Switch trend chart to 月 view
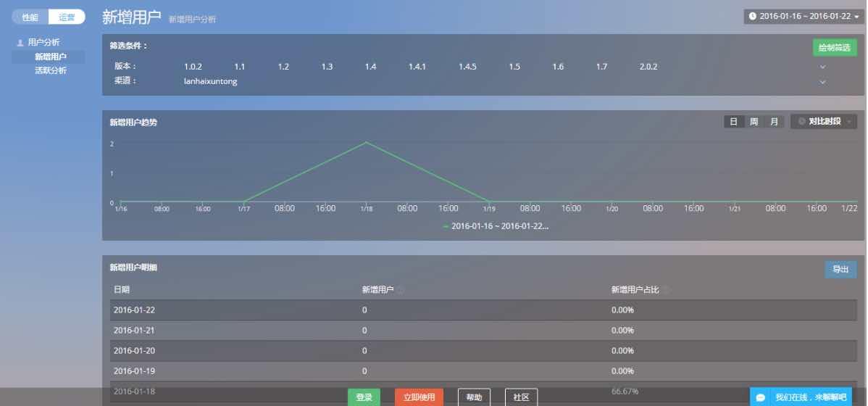 point(774,121)
